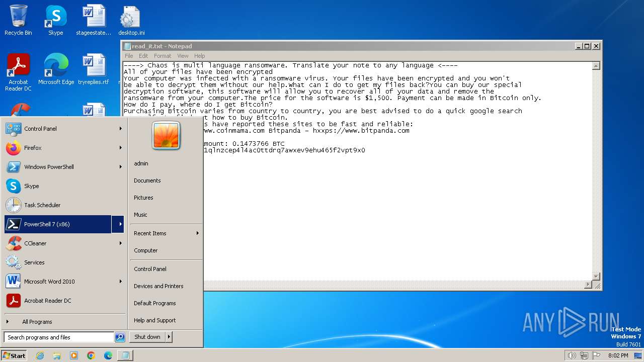
Task: Click the network tray icon
Action: [x=584, y=355]
